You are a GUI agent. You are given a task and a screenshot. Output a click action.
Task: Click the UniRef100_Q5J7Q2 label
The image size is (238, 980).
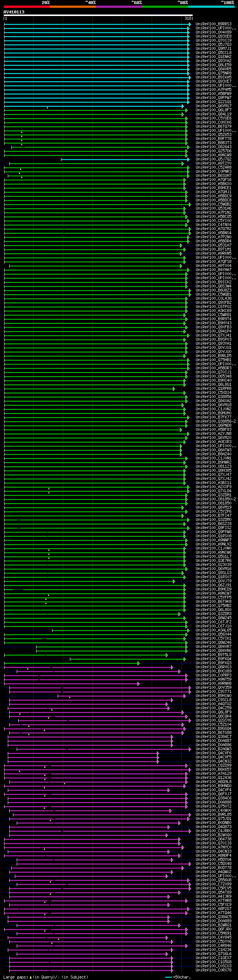click(213, 159)
